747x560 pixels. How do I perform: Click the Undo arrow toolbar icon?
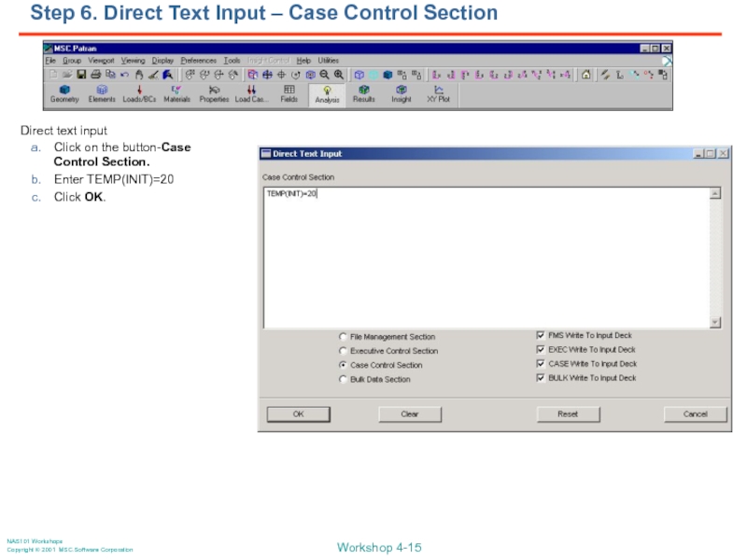click(125, 75)
